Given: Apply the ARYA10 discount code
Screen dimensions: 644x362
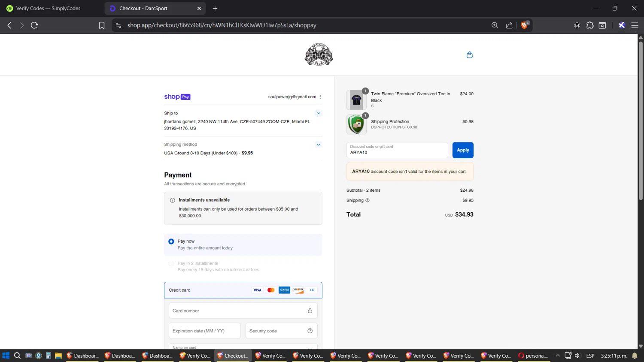Looking at the screenshot, I should click(463, 150).
